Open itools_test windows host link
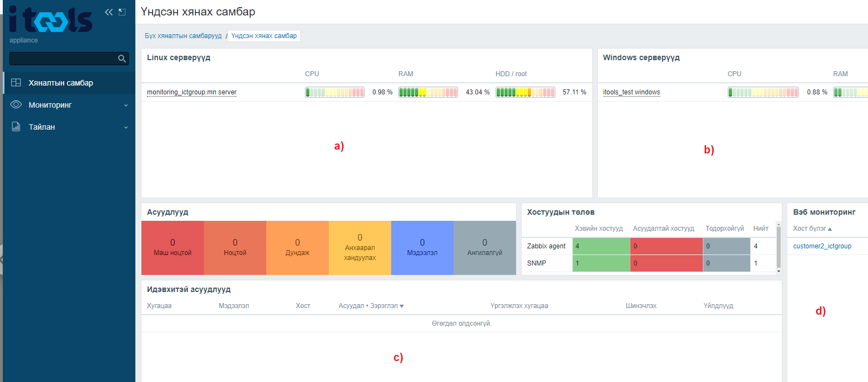 pyautogui.click(x=632, y=92)
